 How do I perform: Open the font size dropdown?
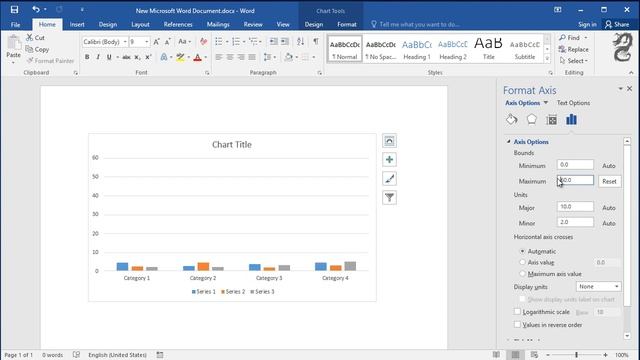coord(147,42)
